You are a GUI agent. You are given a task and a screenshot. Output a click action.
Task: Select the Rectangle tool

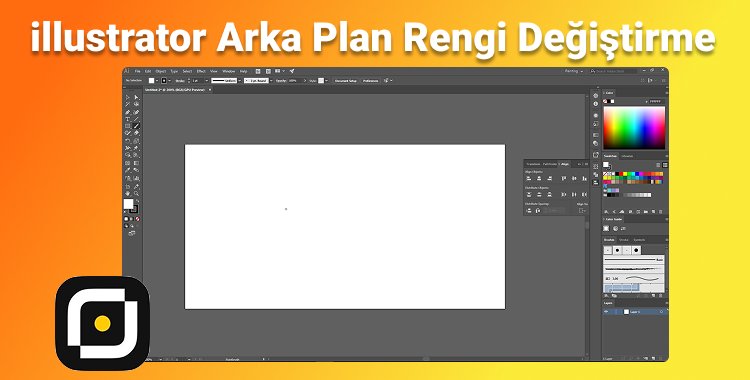(x=128, y=126)
